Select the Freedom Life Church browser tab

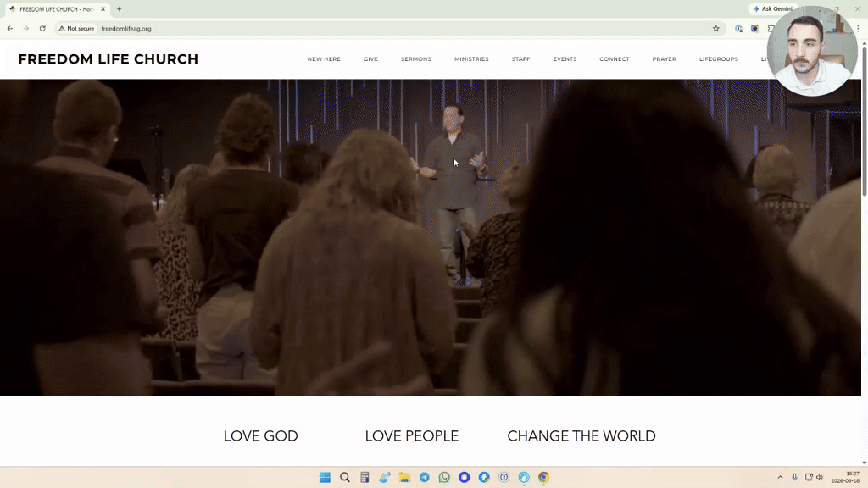56,9
